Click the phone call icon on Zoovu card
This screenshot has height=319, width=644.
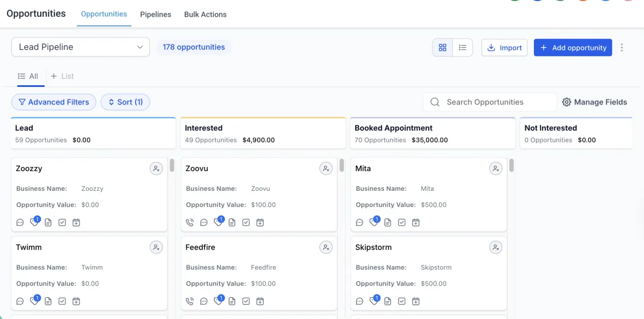189,222
